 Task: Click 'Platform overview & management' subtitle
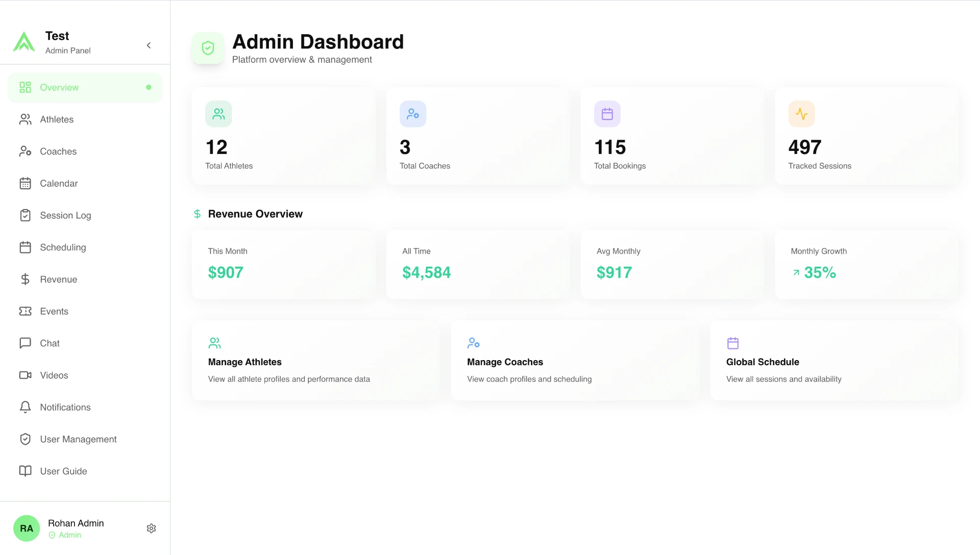302,60
